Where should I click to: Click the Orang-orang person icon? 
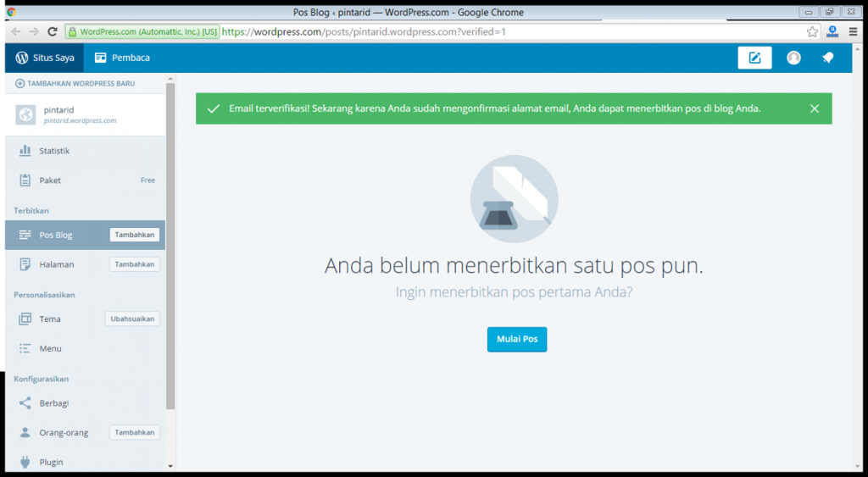click(25, 432)
